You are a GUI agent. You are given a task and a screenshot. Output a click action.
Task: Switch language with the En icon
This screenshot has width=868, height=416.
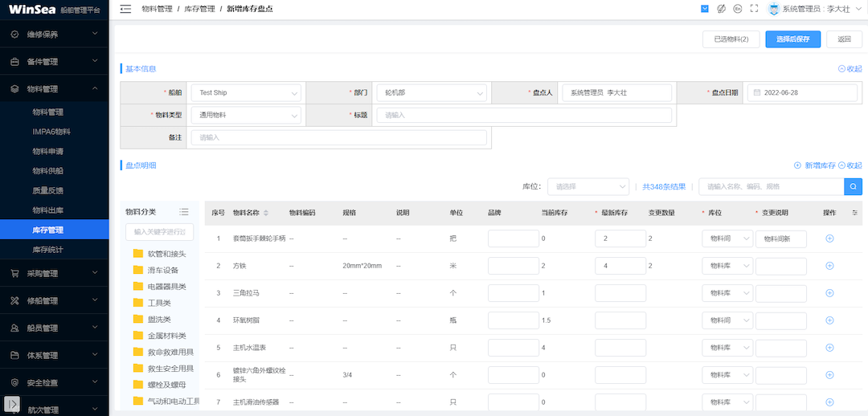(x=737, y=8)
